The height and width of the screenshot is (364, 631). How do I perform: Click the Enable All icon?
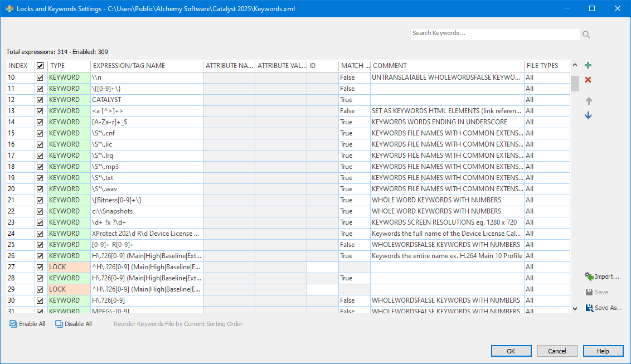pos(13,324)
